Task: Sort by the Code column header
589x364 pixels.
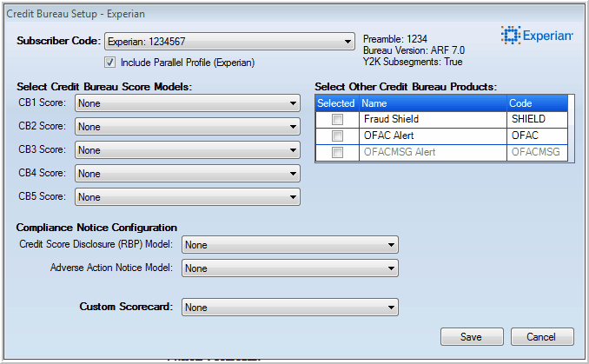Action: 538,103
